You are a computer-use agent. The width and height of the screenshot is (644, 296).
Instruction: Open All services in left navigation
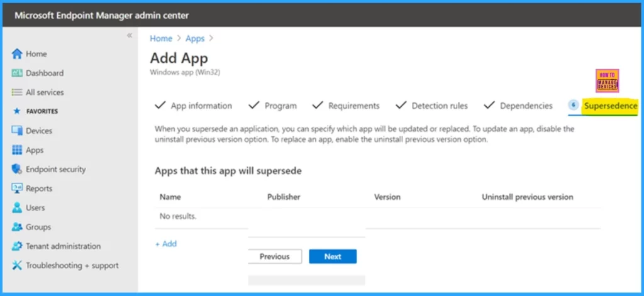tap(45, 92)
